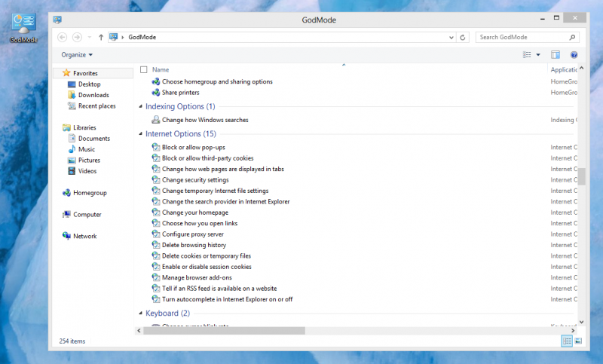Click the Music note icon in sidebar

(72, 149)
